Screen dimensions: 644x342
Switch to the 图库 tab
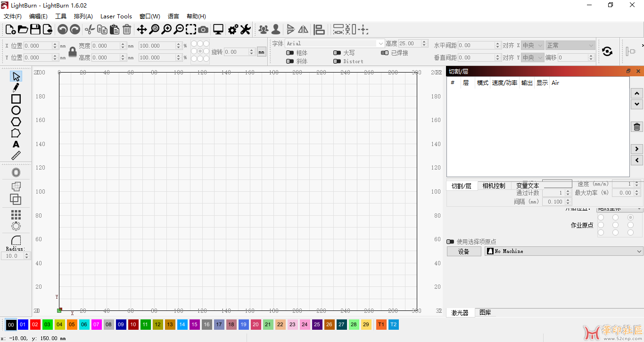[x=485, y=312]
